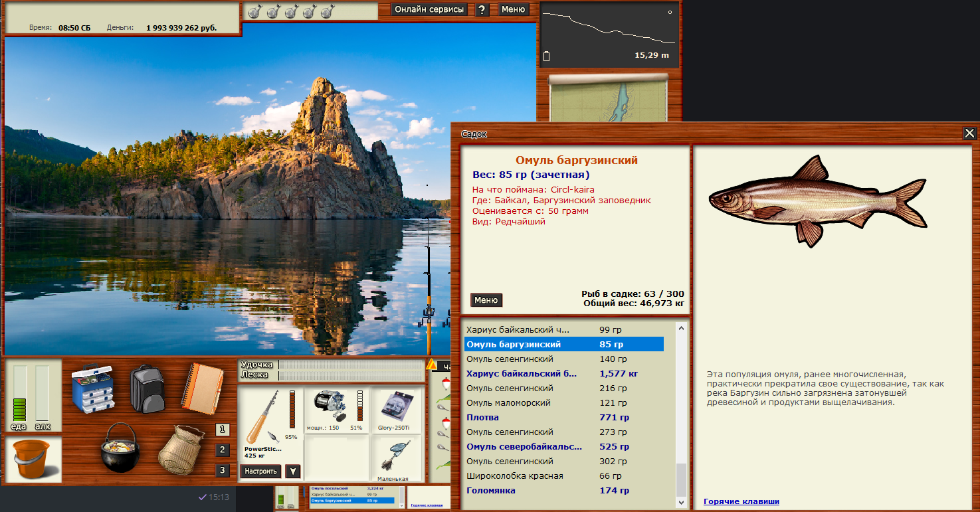Click the fifth flask icon
Image resolution: width=980 pixels, height=512 pixels.
click(x=328, y=11)
